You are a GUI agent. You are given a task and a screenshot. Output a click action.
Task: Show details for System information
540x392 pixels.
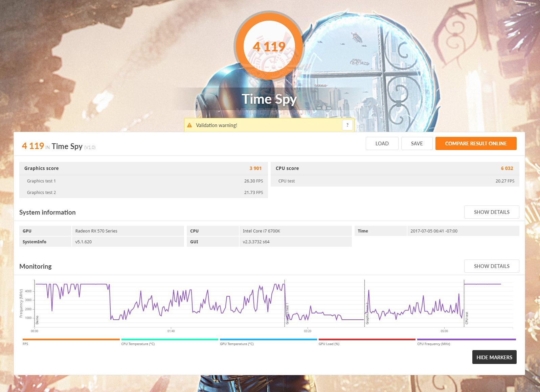click(492, 212)
